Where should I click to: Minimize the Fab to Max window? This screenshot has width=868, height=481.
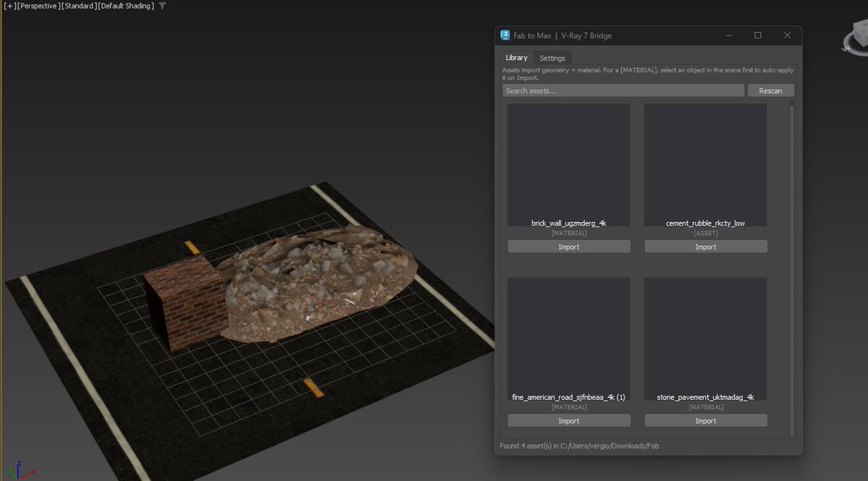click(x=728, y=35)
